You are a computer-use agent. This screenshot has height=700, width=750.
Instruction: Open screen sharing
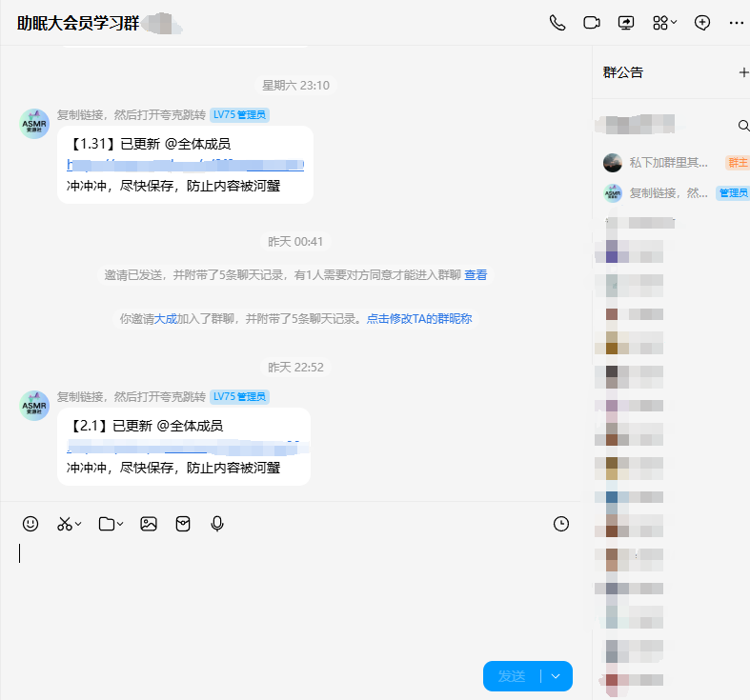[626, 23]
